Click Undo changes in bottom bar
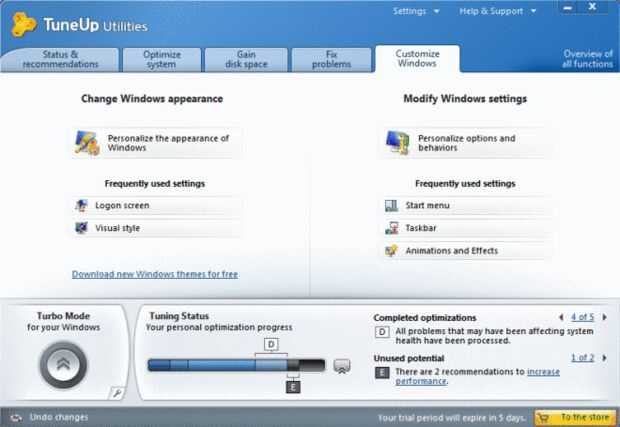The height and width of the screenshot is (427, 620). pyautogui.click(x=59, y=418)
